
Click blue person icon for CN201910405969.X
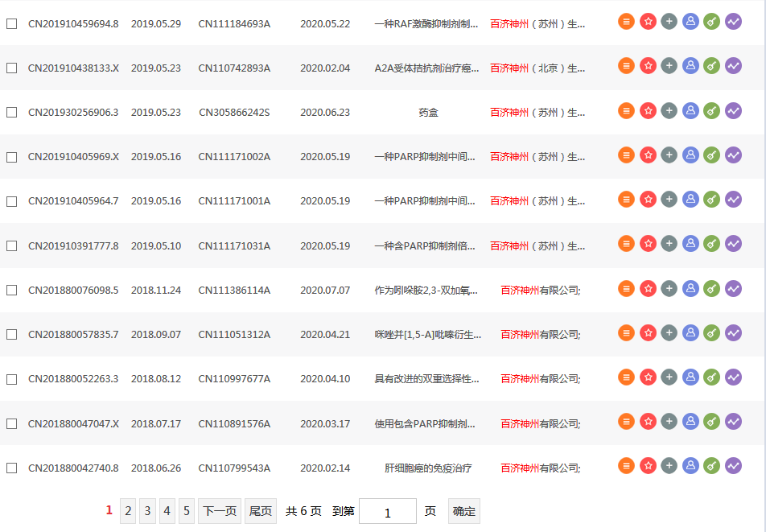pyautogui.click(x=690, y=155)
